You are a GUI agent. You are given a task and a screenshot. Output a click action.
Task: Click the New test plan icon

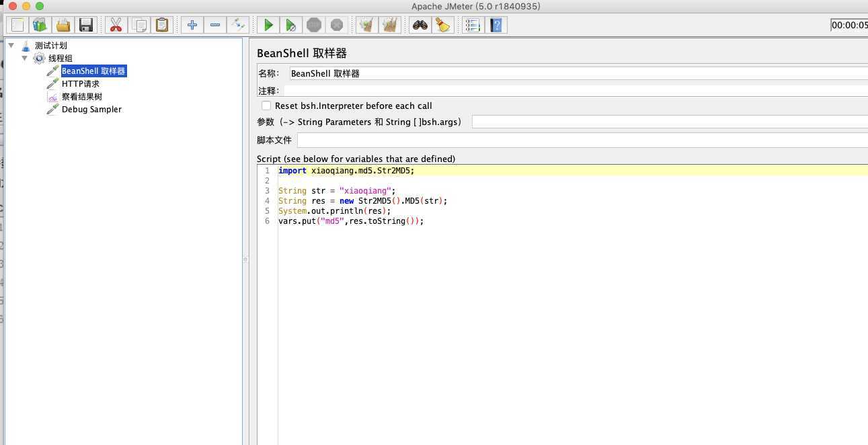point(17,26)
